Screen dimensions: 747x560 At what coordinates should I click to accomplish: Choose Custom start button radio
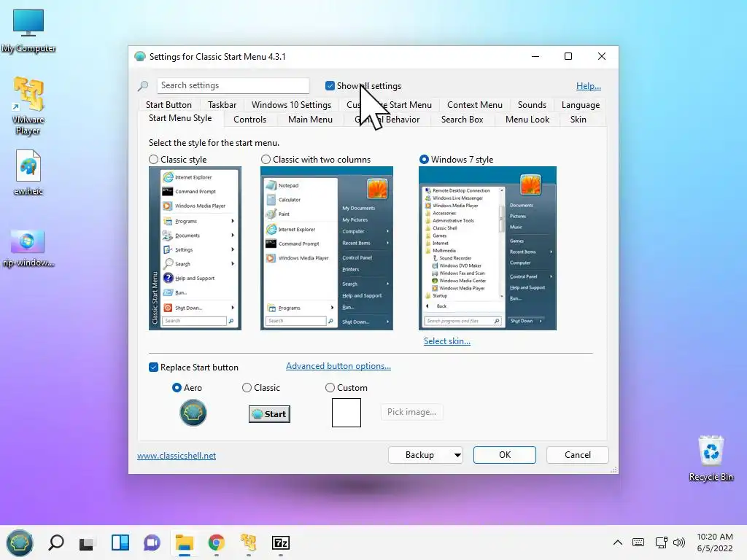pyautogui.click(x=330, y=388)
